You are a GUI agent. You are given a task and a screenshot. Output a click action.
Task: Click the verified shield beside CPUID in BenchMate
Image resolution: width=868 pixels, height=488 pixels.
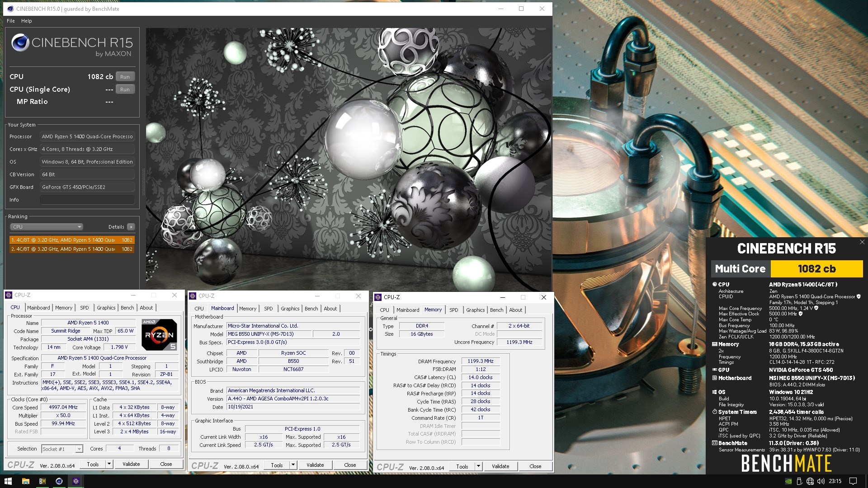tap(859, 297)
